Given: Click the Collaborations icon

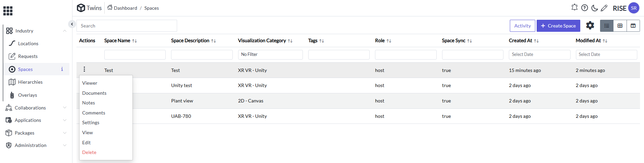Looking at the screenshot, I should [x=9, y=107].
